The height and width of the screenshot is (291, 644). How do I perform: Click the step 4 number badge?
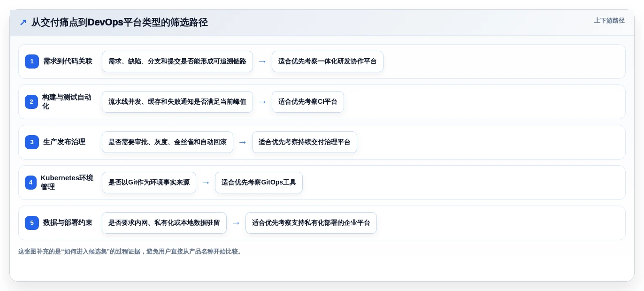coord(31,183)
